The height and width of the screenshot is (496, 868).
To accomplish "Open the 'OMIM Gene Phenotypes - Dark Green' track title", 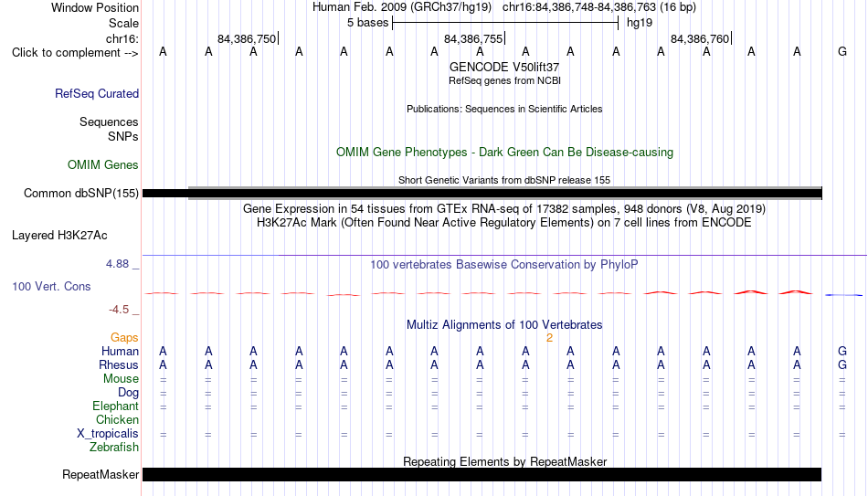I will pos(504,153).
